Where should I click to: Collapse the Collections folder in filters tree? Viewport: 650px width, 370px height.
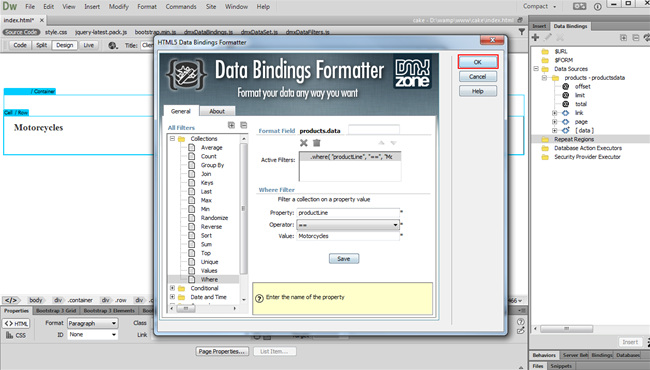point(172,139)
